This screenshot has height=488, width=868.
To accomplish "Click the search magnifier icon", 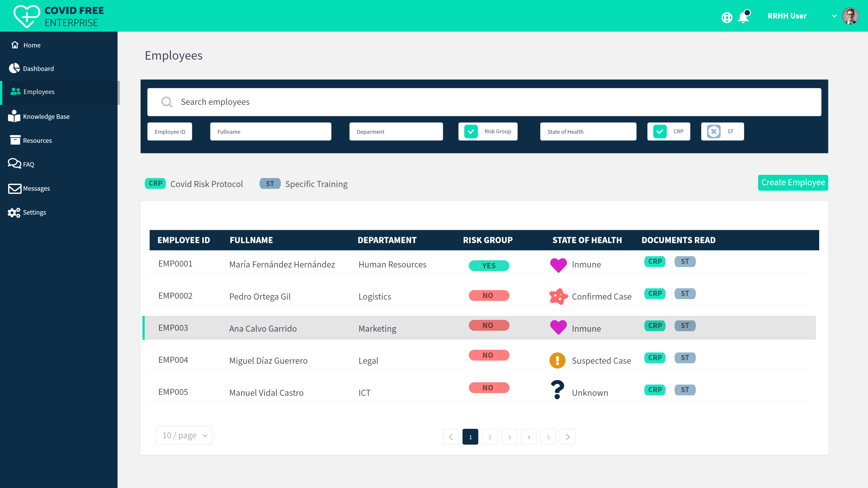I will pos(166,102).
